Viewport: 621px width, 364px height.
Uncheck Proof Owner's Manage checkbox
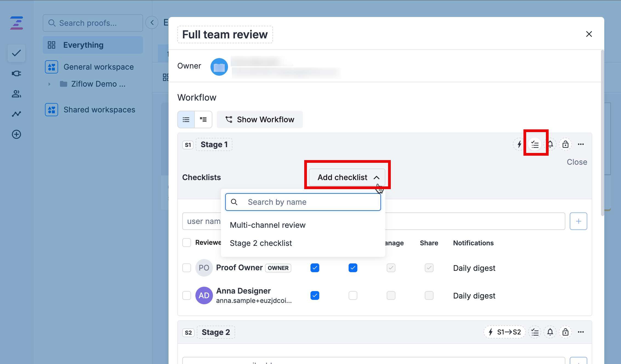coord(391,268)
